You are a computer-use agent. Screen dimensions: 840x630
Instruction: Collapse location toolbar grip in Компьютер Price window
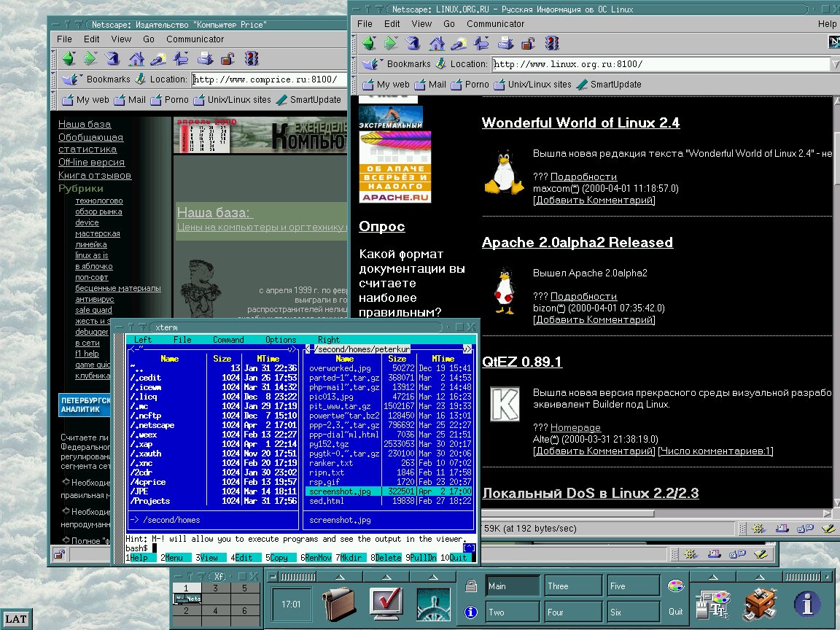click(x=53, y=79)
